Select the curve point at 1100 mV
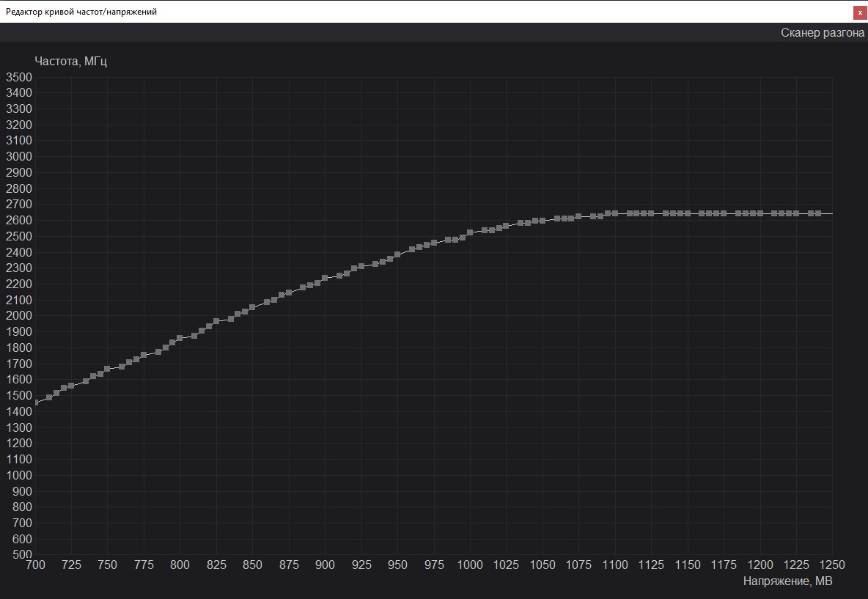 [615, 213]
